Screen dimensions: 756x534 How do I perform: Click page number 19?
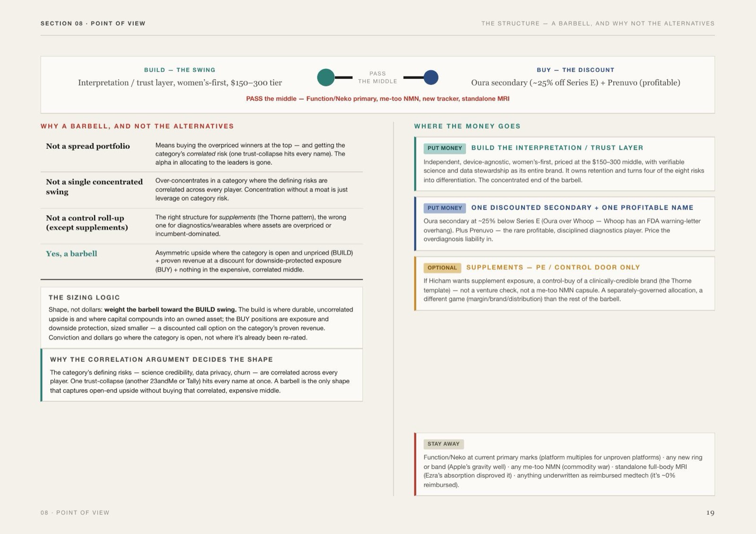coord(710,513)
